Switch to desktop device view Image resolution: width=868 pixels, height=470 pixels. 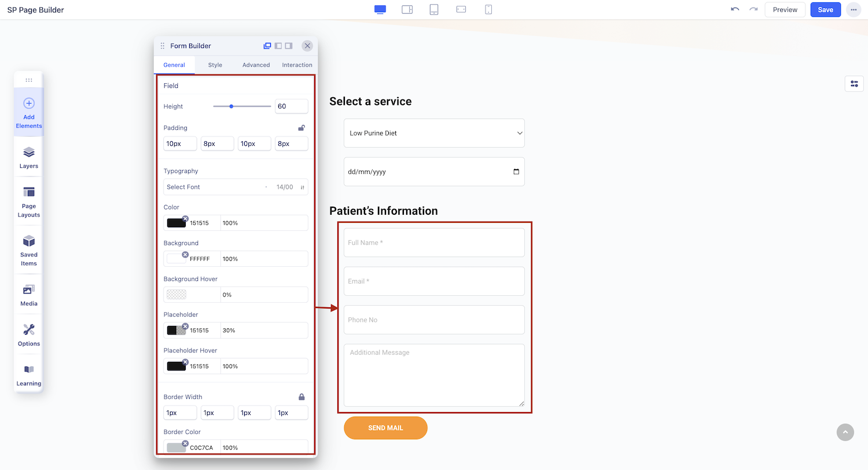coord(380,10)
